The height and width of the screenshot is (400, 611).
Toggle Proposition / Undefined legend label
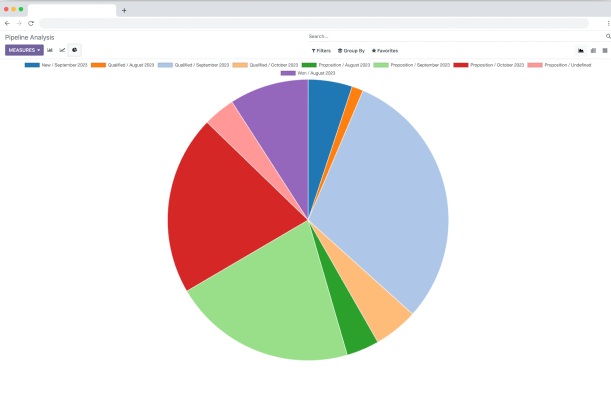tap(564, 65)
